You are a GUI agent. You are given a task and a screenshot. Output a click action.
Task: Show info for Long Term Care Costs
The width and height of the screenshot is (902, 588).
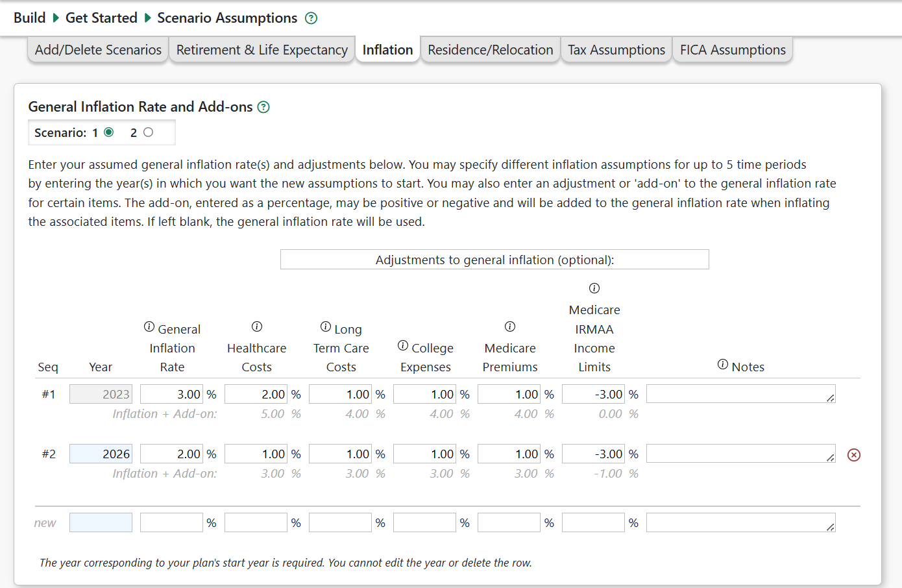click(326, 326)
